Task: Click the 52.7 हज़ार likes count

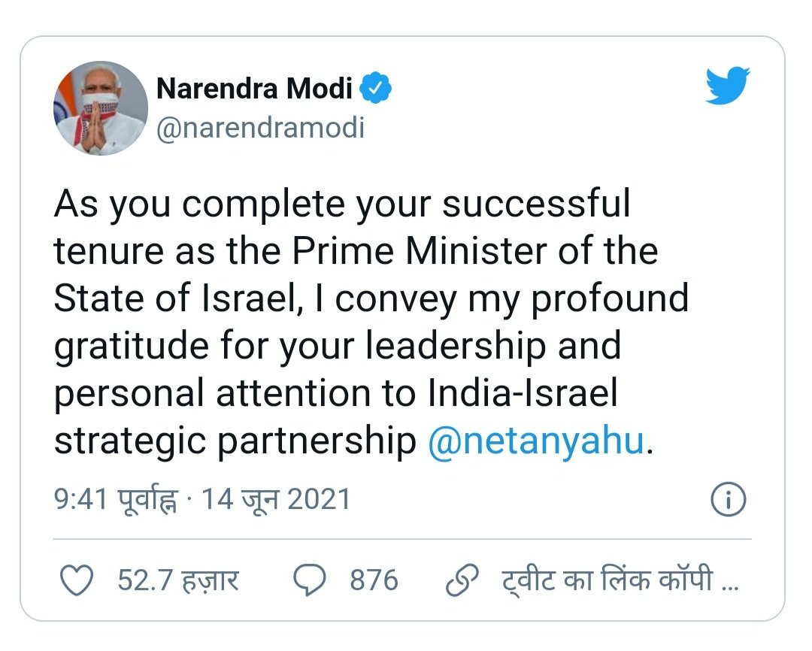Action: (178, 580)
